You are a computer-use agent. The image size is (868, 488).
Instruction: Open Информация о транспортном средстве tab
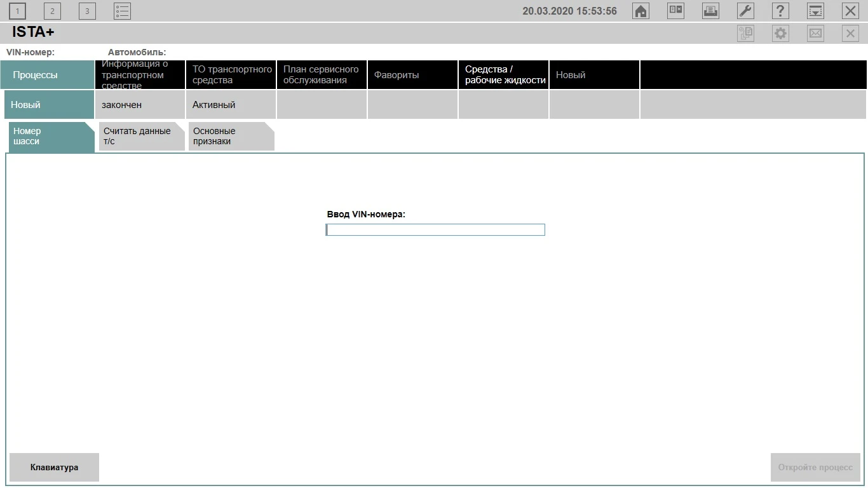(140, 75)
